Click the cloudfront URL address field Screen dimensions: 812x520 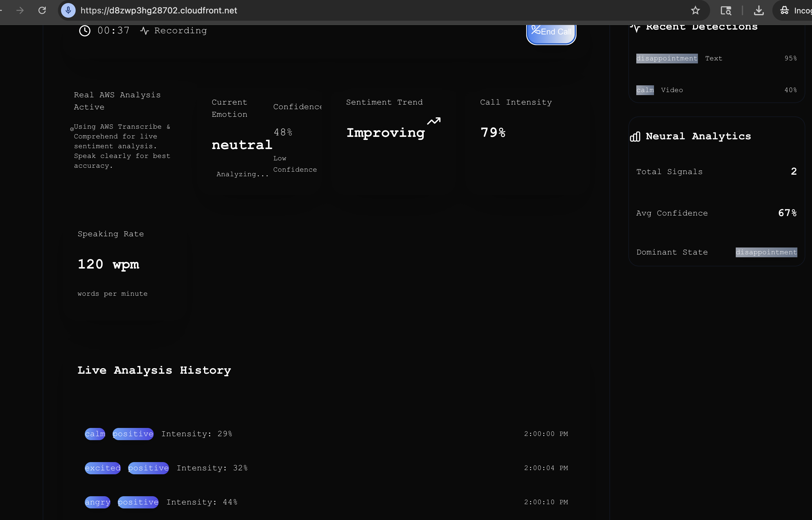[159, 10]
